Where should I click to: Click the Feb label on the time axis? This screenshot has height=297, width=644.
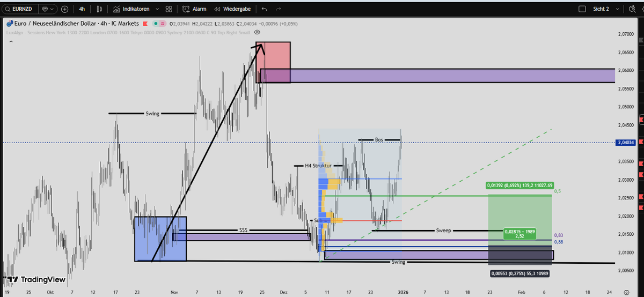(x=522, y=292)
